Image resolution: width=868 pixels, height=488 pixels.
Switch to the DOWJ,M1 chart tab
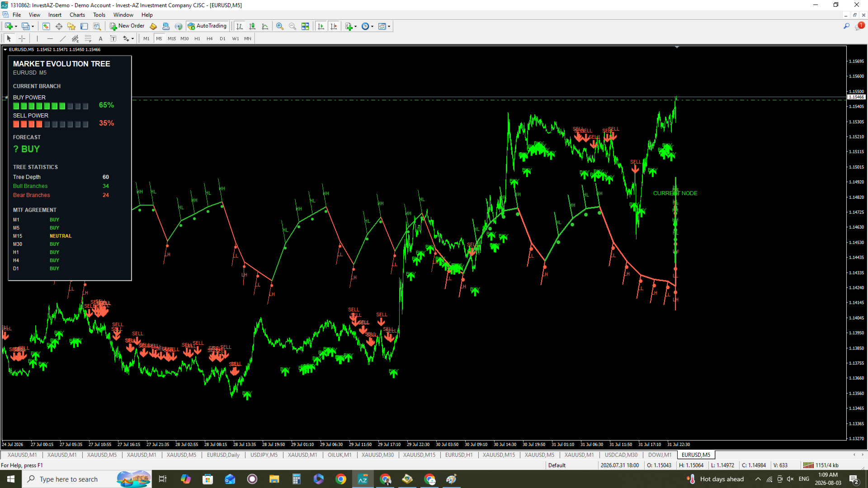click(x=660, y=455)
